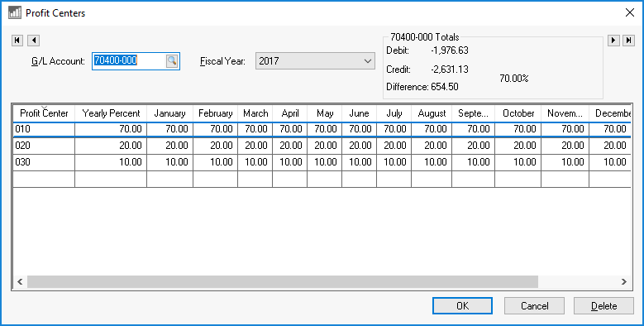The width and height of the screenshot is (644, 326).
Task: Click the horizontal scrollbar thumb
Action: 283,281
